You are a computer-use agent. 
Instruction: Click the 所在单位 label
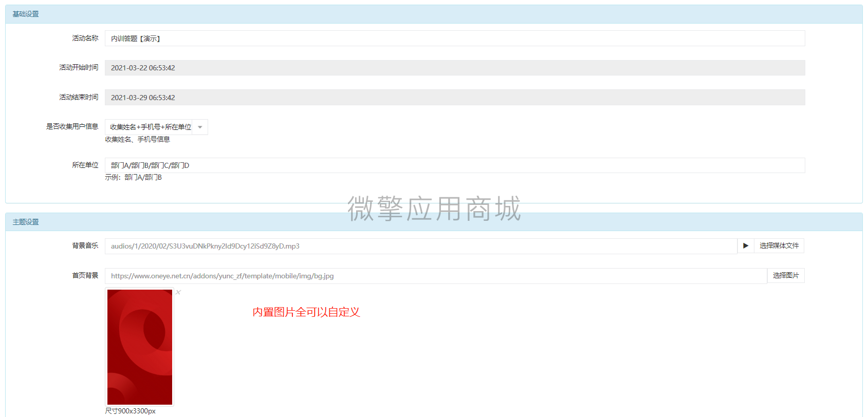pyautogui.click(x=85, y=165)
